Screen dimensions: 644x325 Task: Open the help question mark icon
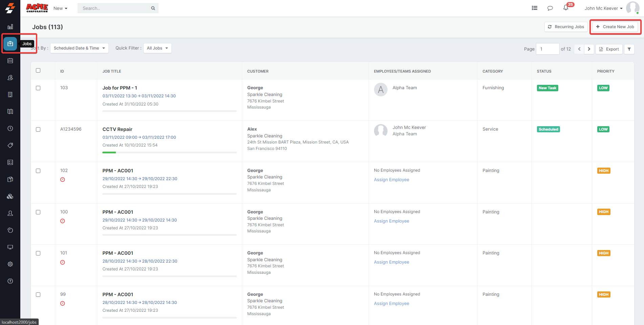[10, 281]
